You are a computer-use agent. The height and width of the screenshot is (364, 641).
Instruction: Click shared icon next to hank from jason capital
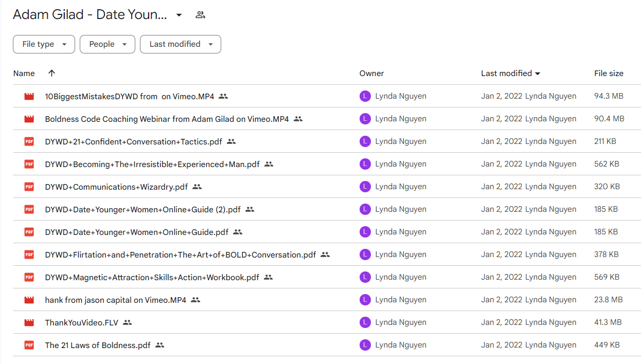(195, 300)
